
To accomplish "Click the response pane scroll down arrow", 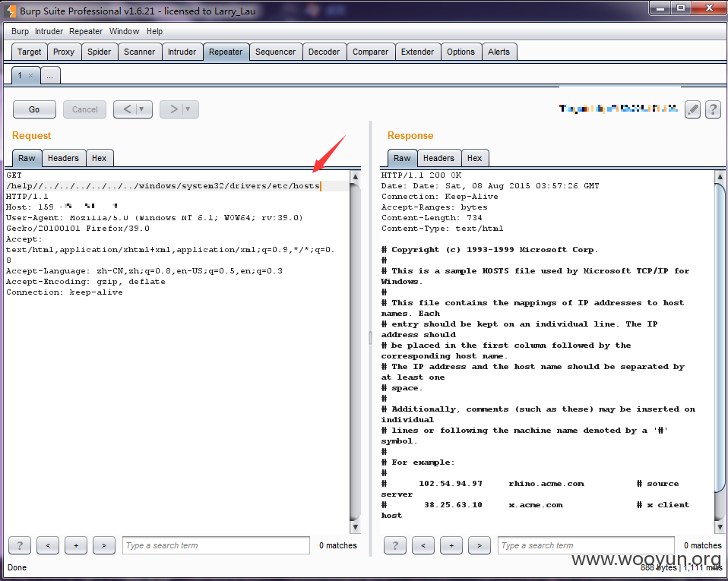I will pyautogui.click(x=720, y=527).
